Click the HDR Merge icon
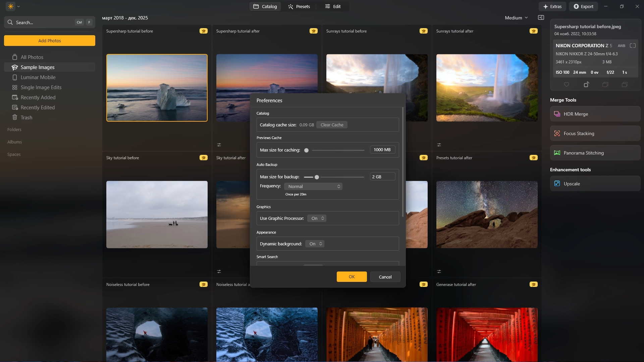This screenshot has height=362, width=644. [x=557, y=114]
